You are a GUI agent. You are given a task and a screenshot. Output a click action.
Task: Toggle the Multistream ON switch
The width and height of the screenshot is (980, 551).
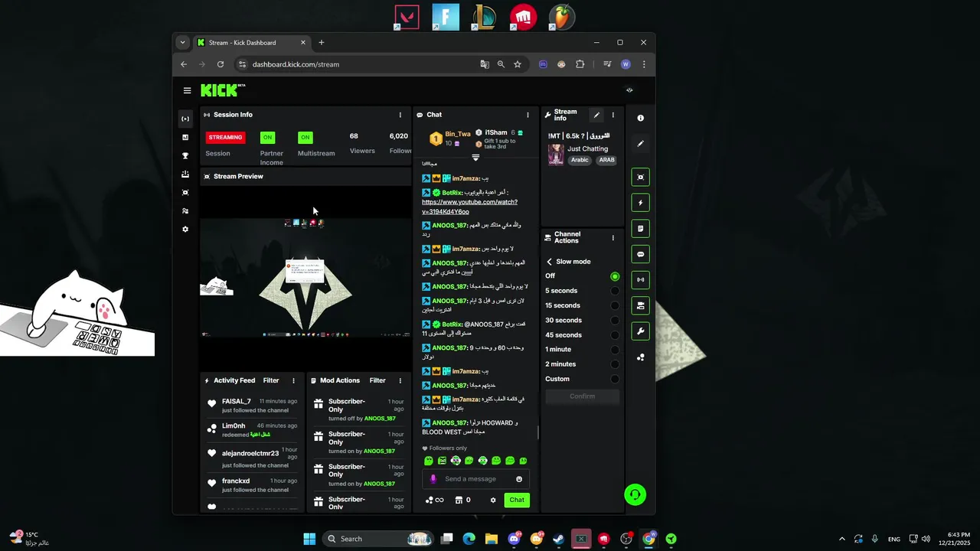tap(305, 138)
